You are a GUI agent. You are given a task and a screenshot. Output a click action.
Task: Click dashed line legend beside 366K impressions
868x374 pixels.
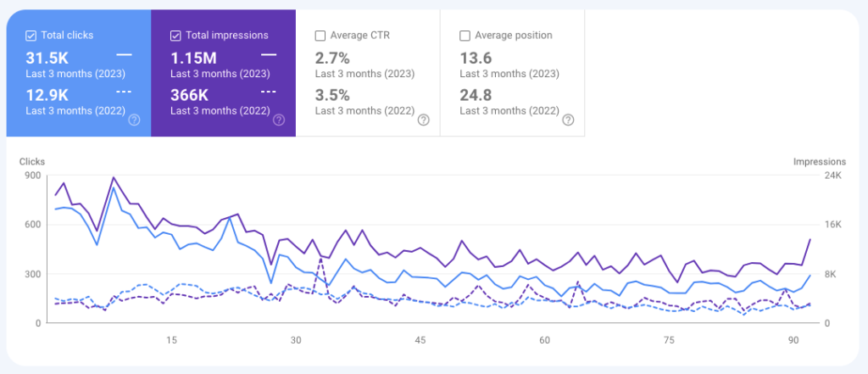click(270, 91)
